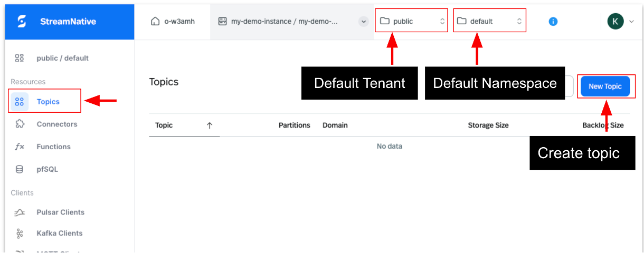644x253 pixels.
Task: Open pfSQL in the sidebar
Action: tap(48, 169)
